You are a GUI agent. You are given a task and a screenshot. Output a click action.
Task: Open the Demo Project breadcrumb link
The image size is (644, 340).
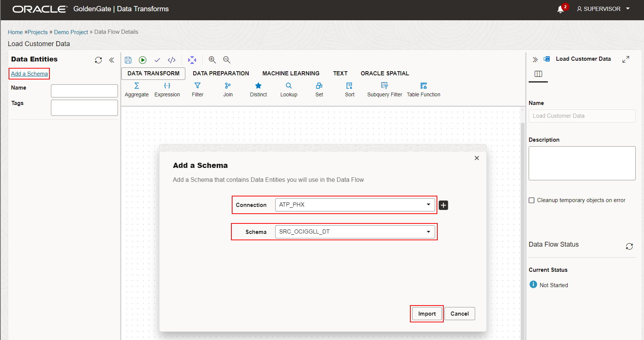coord(71,32)
